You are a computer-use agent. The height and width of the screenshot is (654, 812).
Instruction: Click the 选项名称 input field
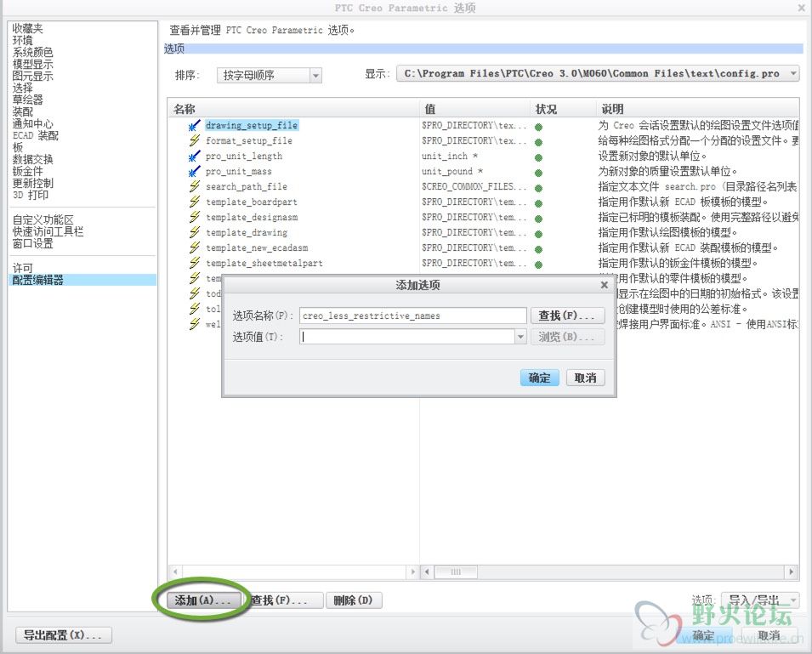pyautogui.click(x=412, y=316)
